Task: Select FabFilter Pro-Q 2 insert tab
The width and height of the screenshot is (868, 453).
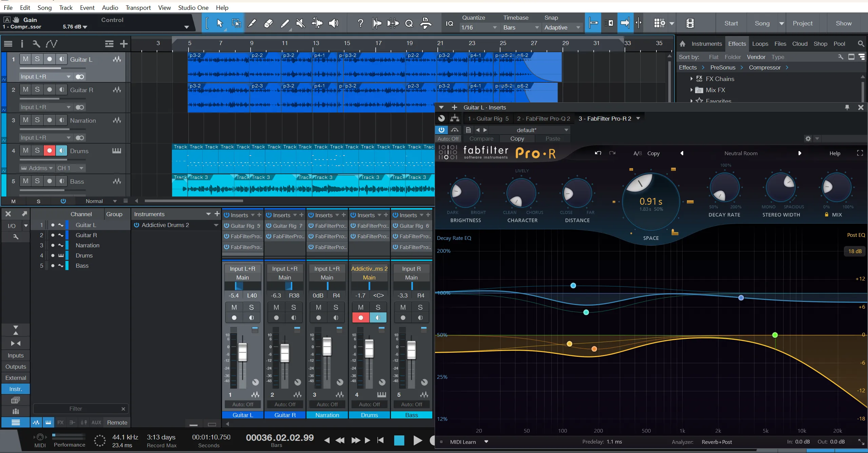Action: 544,119
